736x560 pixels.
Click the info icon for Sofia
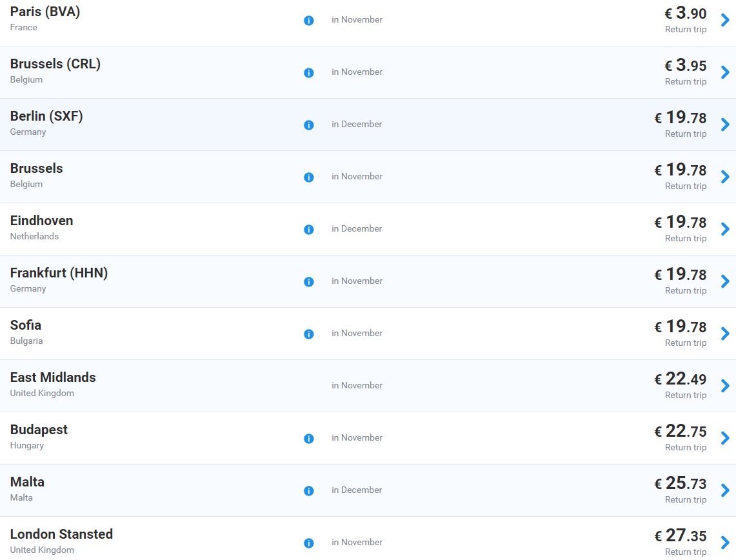point(308,334)
